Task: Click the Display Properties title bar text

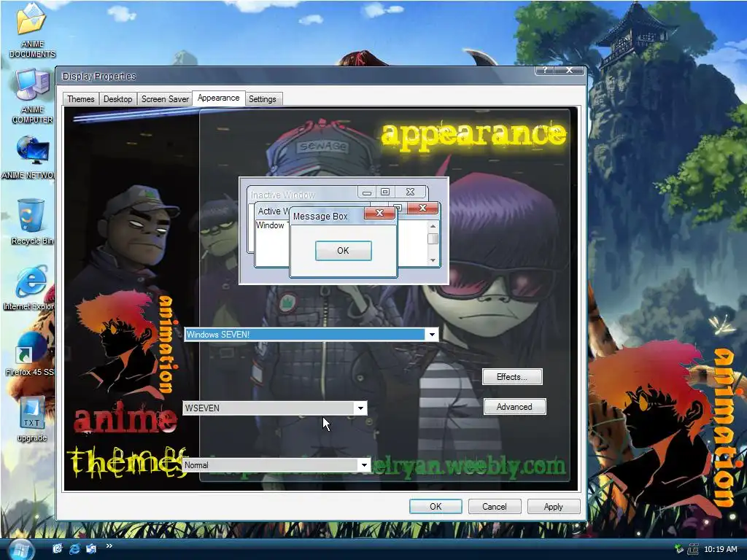Action: click(99, 76)
